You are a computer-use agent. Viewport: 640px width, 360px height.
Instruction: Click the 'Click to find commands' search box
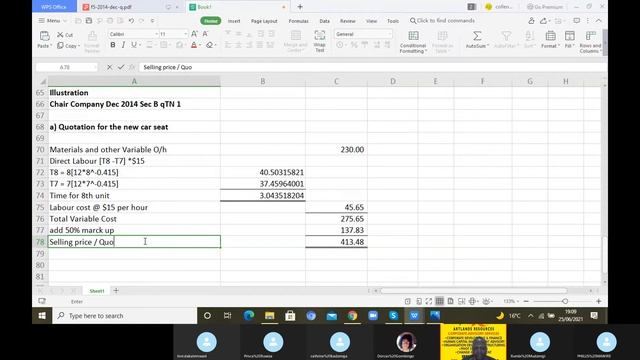(442, 20)
